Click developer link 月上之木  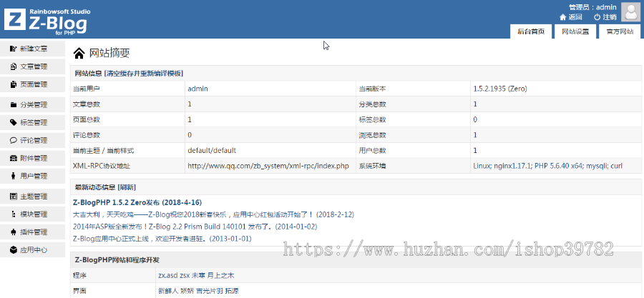pos(220,276)
